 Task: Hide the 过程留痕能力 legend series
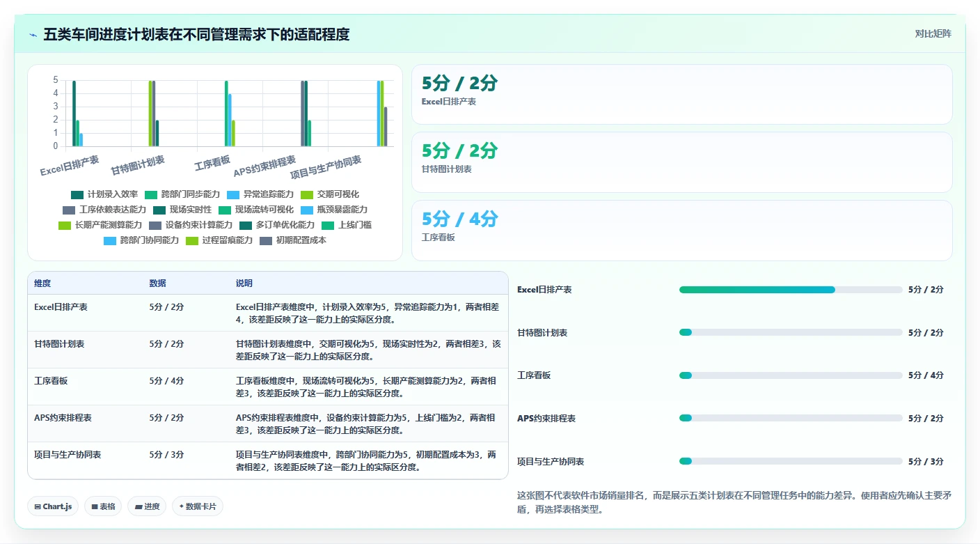tap(219, 240)
